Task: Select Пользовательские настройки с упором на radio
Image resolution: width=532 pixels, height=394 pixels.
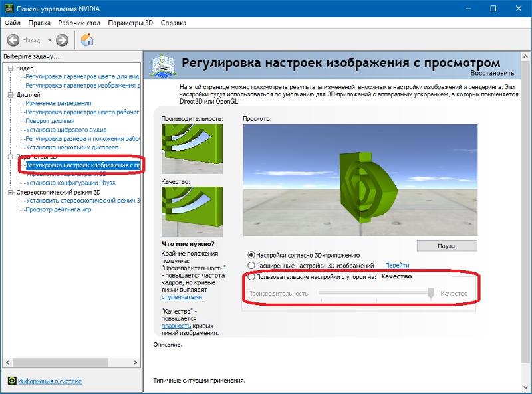Action: pos(251,276)
